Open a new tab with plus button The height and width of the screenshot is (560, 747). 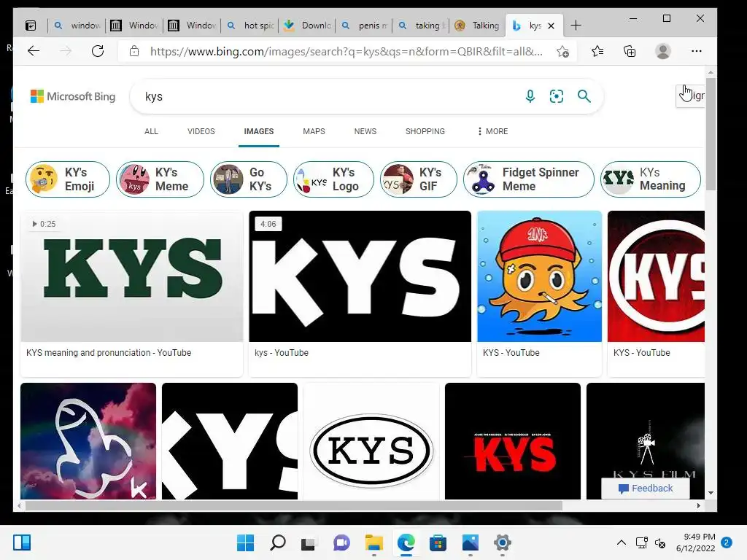576,26
